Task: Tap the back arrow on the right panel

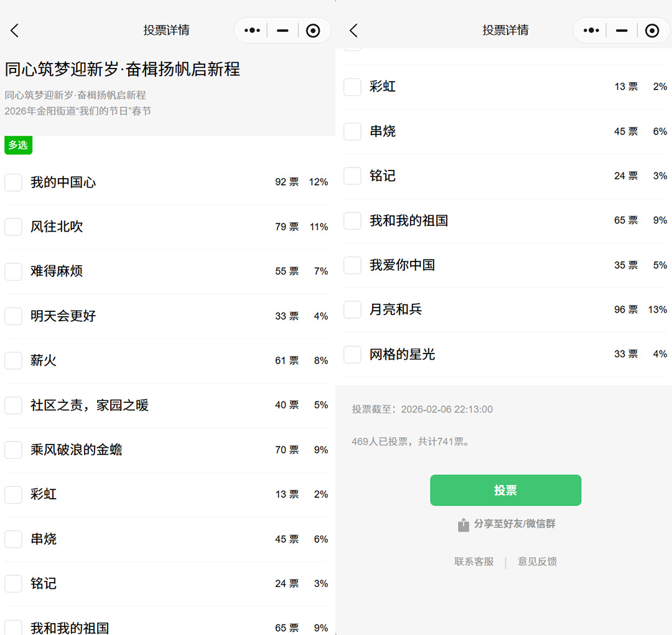Action: click(353, 30)
